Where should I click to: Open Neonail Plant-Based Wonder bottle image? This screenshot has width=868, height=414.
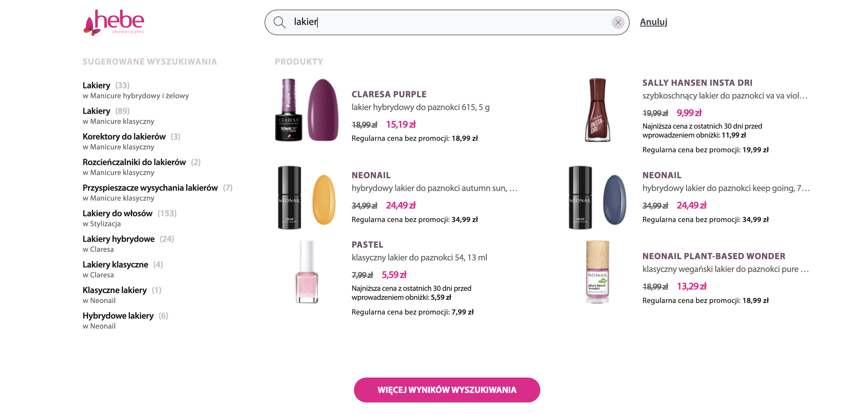(x=597, y=272)
